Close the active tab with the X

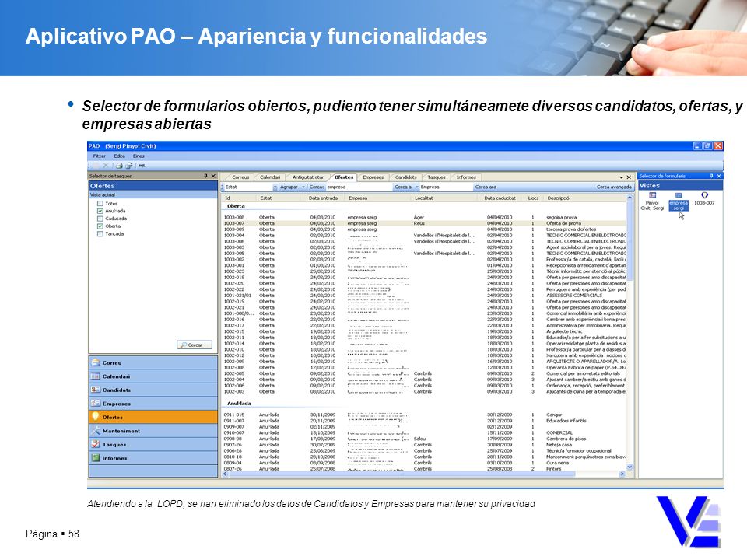(629, 177)
